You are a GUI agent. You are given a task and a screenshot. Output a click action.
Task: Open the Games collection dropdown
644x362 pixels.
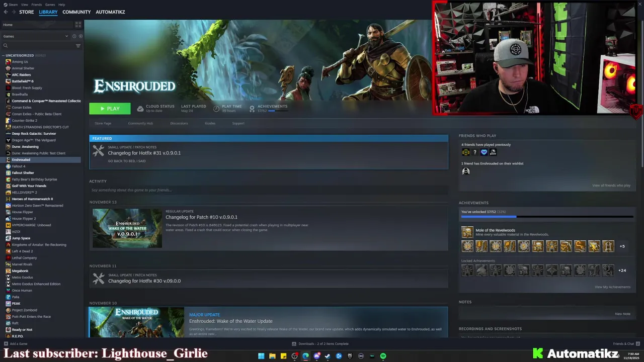[35, 36]
